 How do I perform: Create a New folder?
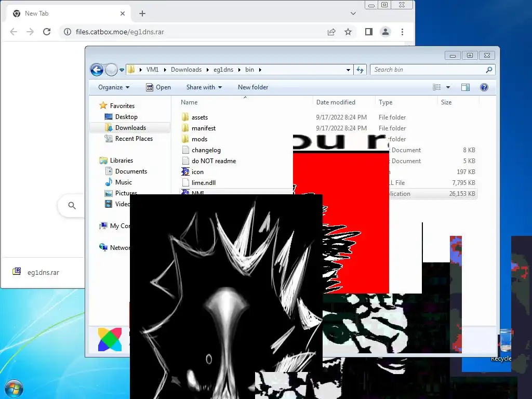click(253, 87)
